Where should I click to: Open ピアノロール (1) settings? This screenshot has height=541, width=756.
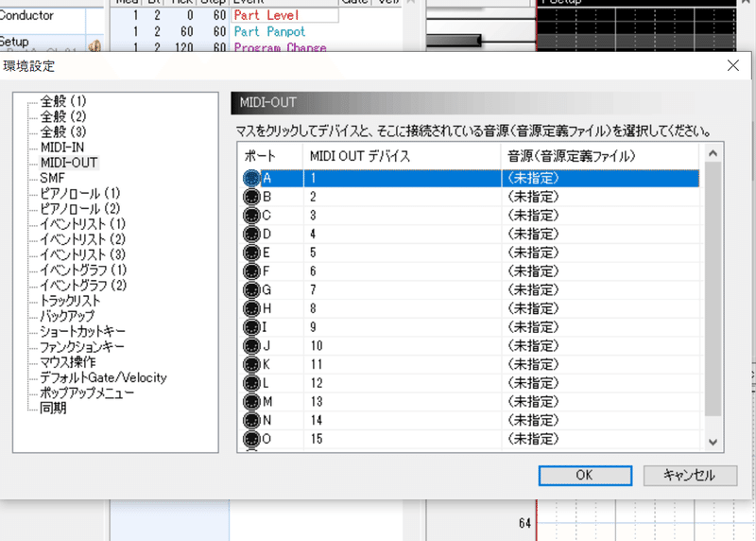pyautogui.click(x=80, y=194)
